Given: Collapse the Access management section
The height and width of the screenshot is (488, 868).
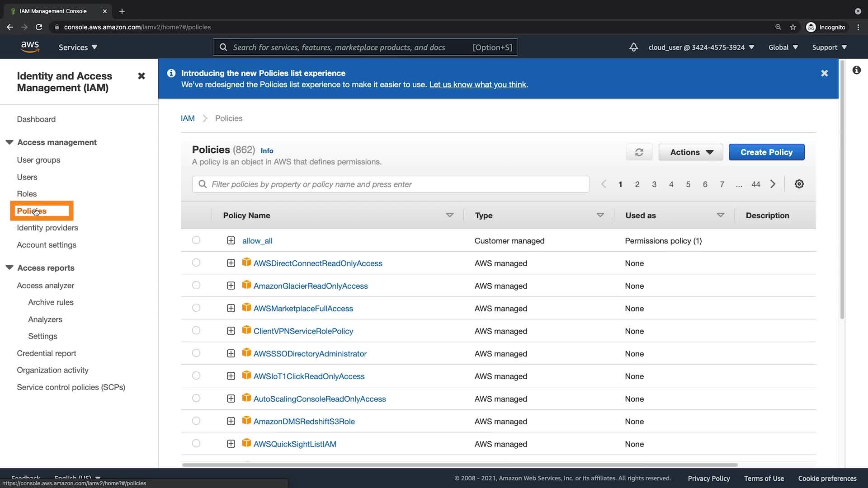Looking at the screenshot, I should point(9,142).
